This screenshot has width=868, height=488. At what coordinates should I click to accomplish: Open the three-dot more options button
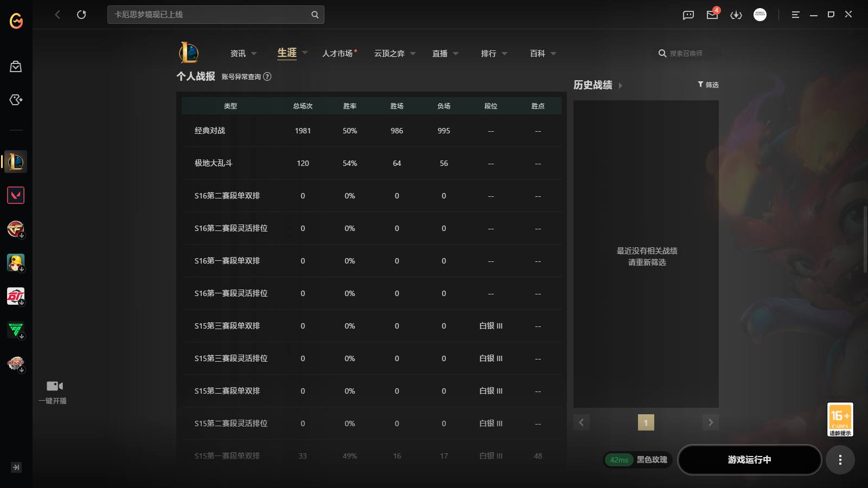tap(840, 460)
